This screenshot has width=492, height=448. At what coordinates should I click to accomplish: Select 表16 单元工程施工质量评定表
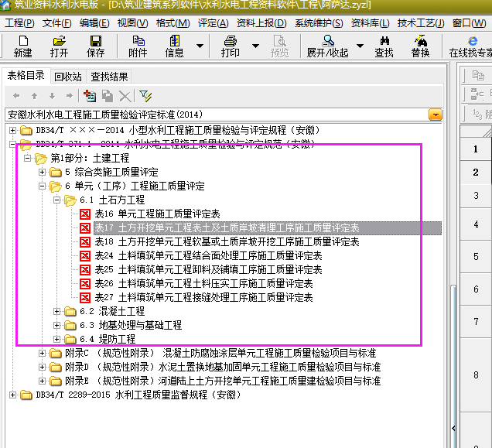[157, 214]
